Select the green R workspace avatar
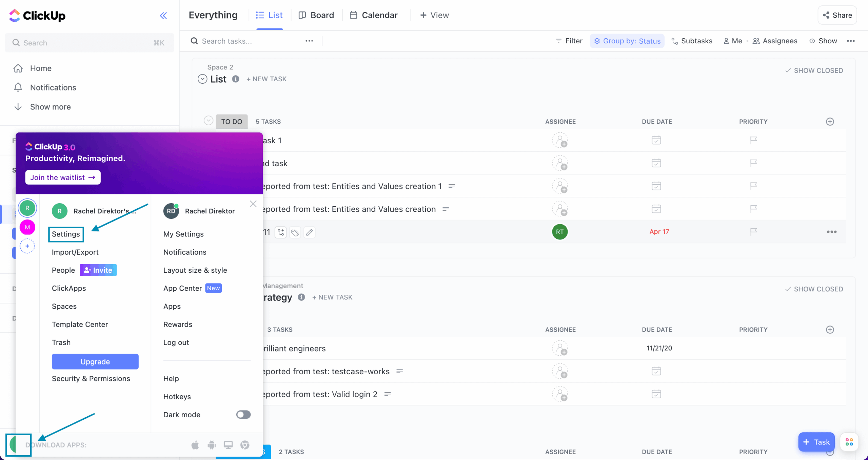The width and height of the screenshot is (868, 460). coord(27,208)
